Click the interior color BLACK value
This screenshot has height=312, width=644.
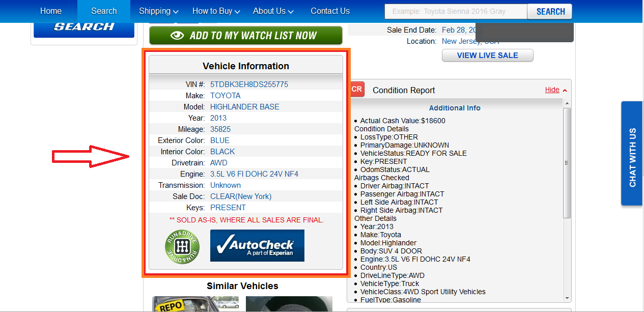[223, 152]
